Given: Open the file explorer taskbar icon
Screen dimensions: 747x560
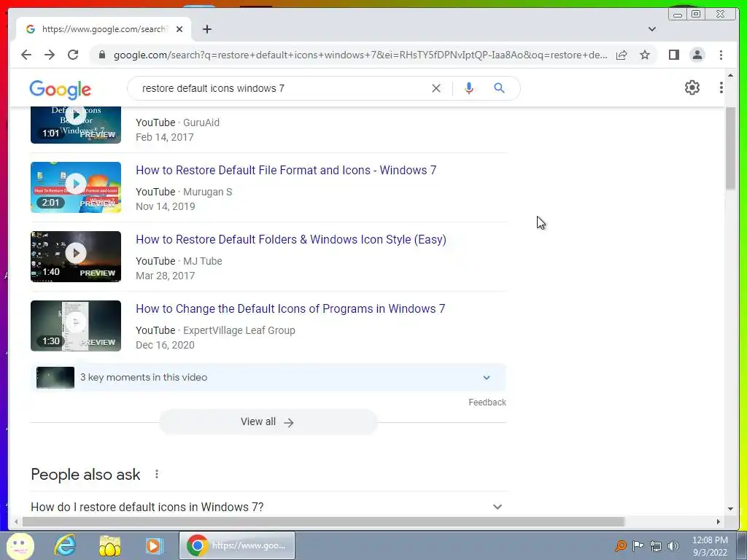Looking at the screenshot, I should (x=109, y=545).
